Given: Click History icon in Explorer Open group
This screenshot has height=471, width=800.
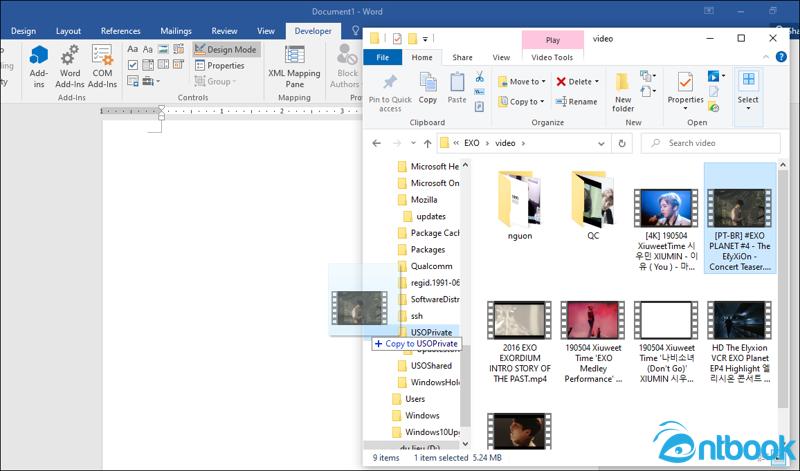Looking at the screenshot, I should [714, 107].
